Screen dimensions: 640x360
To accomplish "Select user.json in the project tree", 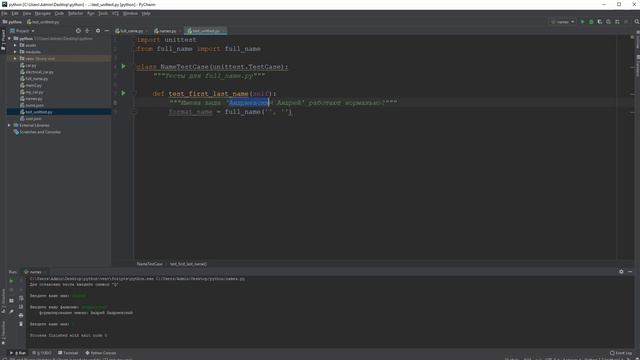I will point(31,118).
